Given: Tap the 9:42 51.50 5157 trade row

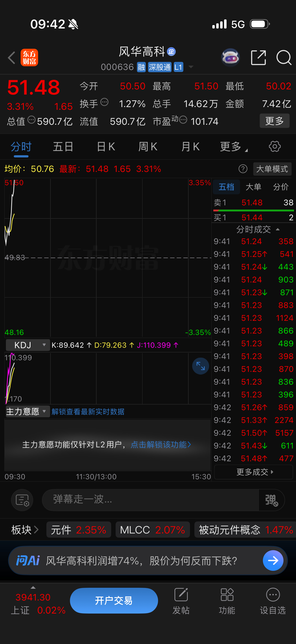Looking at the screenshot, I should 254,433.
